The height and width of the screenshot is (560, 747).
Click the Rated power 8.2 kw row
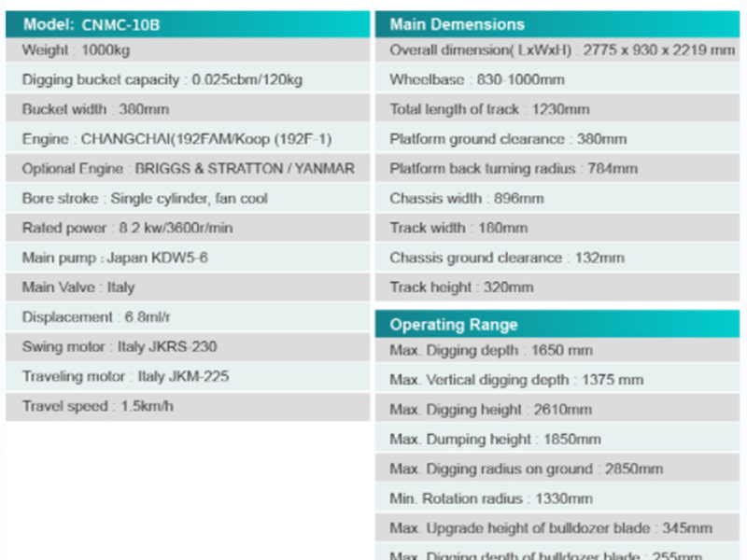tap(187, 228)
